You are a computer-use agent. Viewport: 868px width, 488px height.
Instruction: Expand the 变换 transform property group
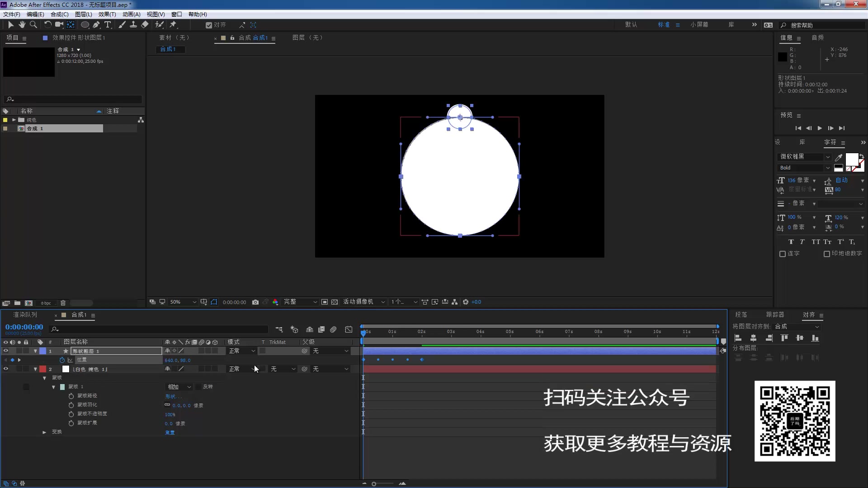pos(44,432)
